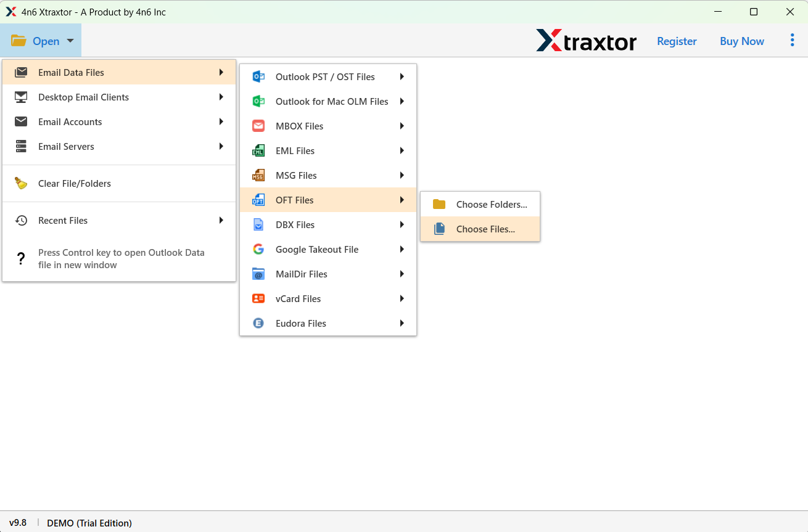Select the DBX Files icon
The height and width of the screenshot is (532, 808).
coord(258,224)
